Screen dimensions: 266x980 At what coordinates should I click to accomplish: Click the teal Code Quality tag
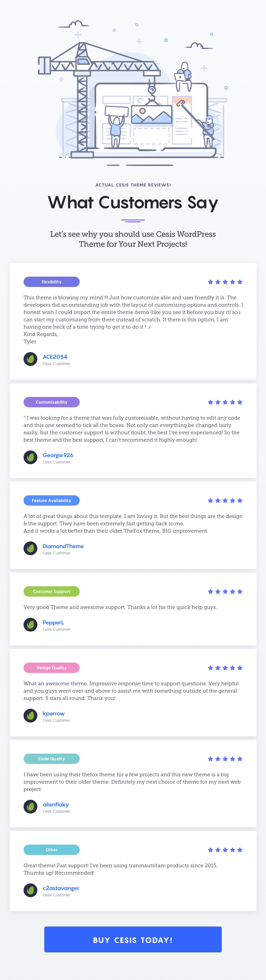pyautogui.click(x=51, y=759)
